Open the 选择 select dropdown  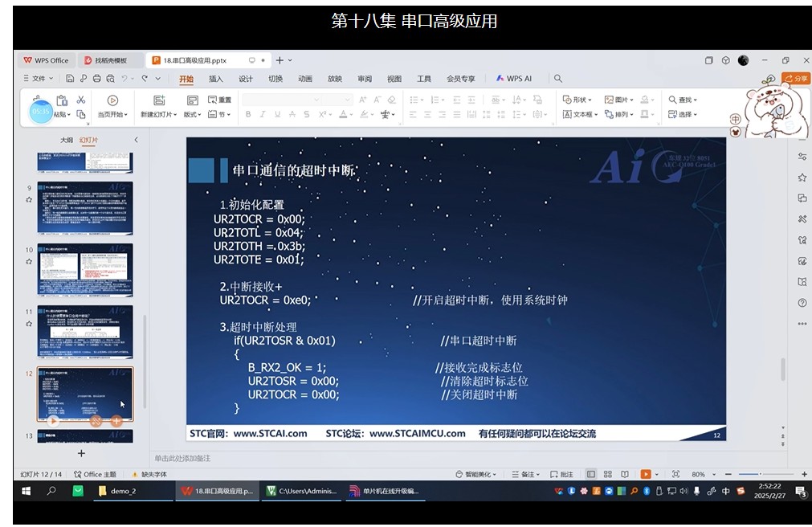coord(683,114)
